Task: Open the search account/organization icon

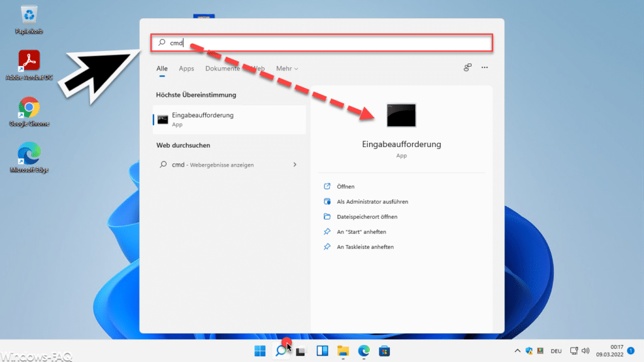Action: 467,67
